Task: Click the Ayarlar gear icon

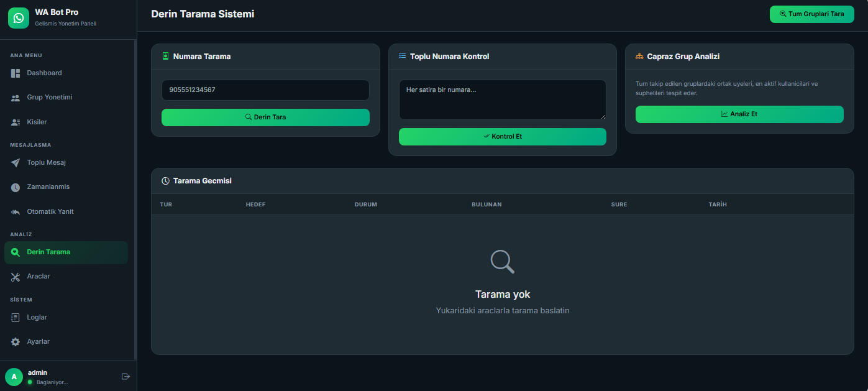Action: 16,342
